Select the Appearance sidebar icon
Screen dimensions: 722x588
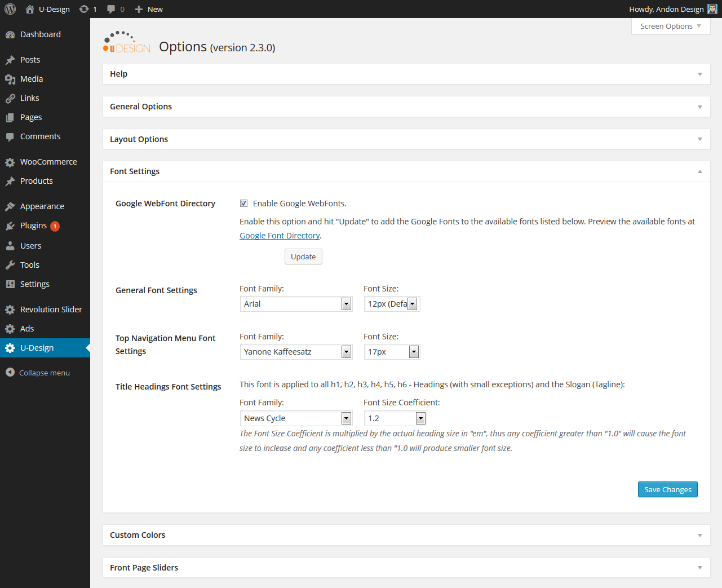tap(11, 206)
